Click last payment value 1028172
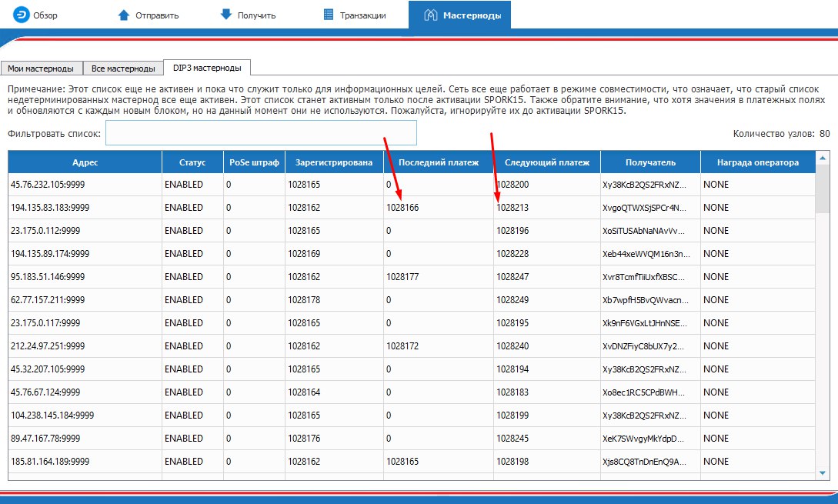This screenshot has height=504, width=838. 402,345
